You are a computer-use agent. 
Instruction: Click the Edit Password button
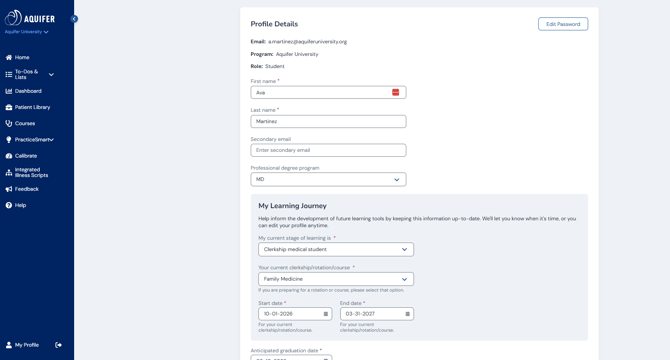(x=563, y=24)
